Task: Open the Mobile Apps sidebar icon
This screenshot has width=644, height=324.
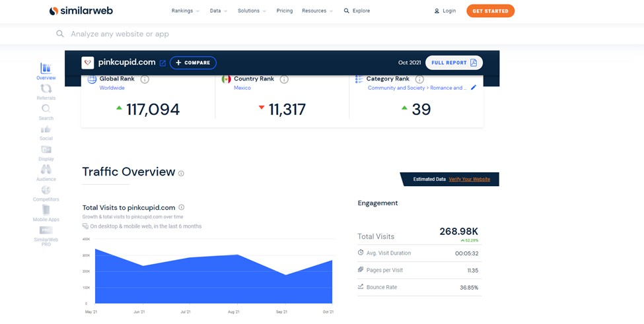Action: tap(46, 211)
